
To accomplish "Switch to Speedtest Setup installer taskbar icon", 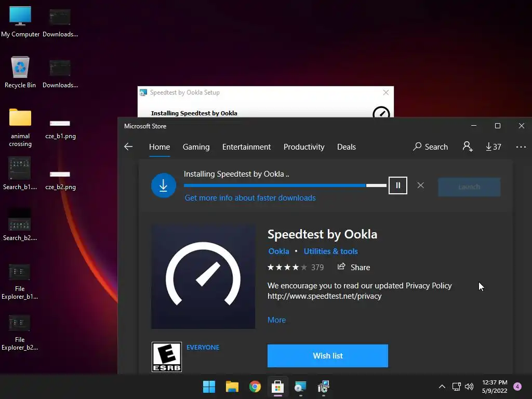I will click(x=301, y=387).
